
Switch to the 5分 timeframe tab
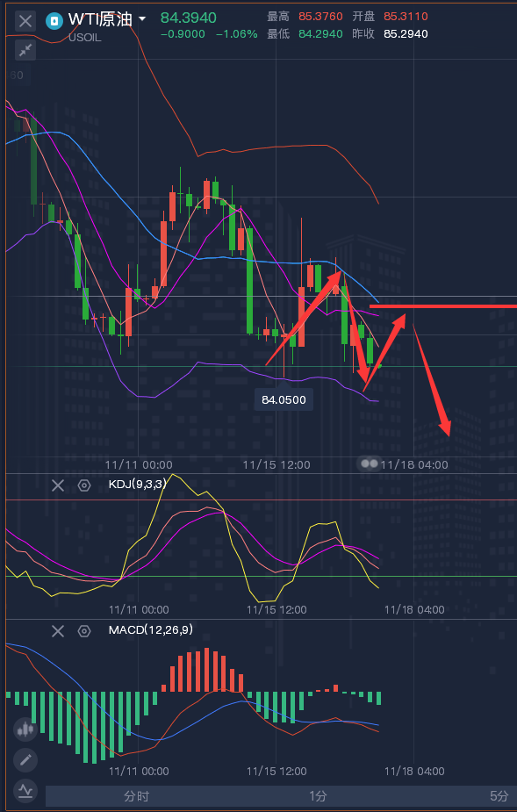[499, 795]
